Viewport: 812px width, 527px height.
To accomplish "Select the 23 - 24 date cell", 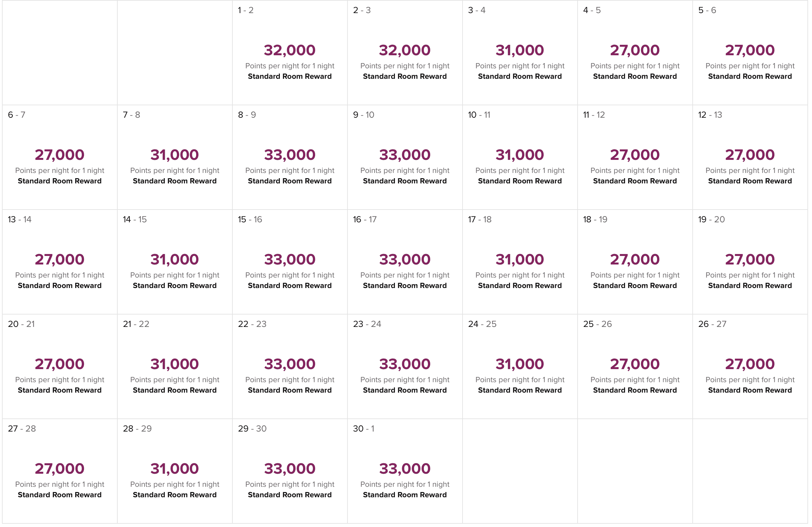I will 405,367.
